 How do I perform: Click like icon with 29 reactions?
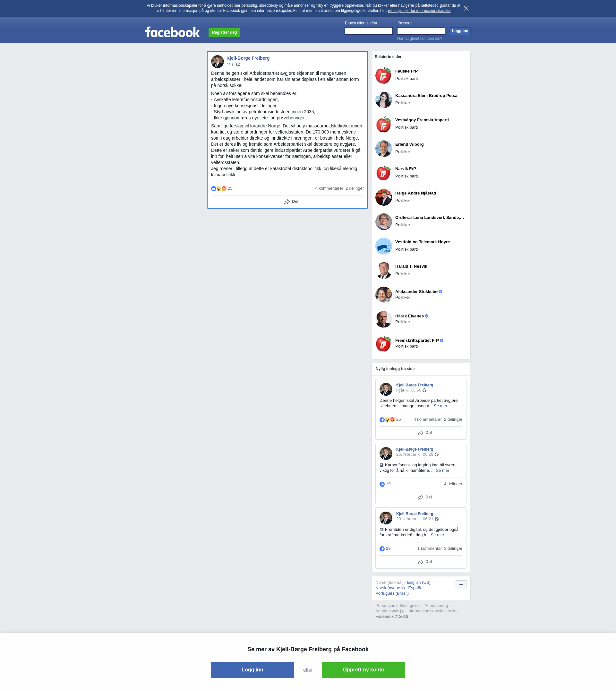tap(382, 548)
